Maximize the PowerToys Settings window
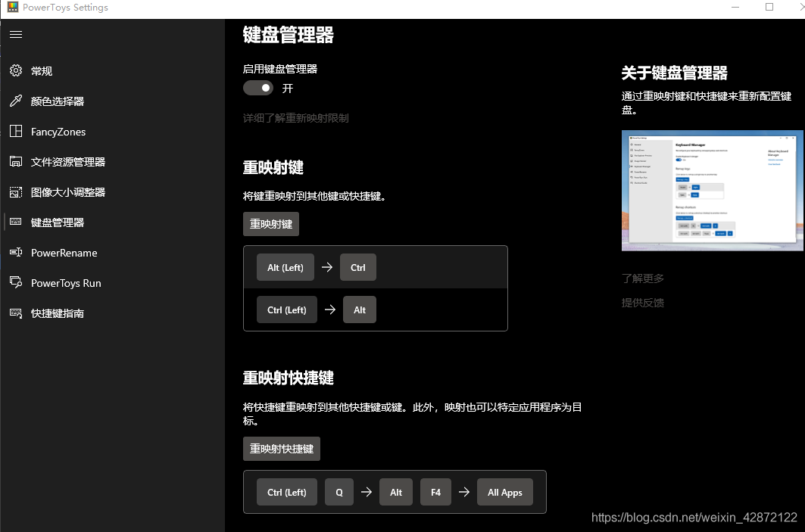The image size is (805, 532). click(x=769, y=7)
